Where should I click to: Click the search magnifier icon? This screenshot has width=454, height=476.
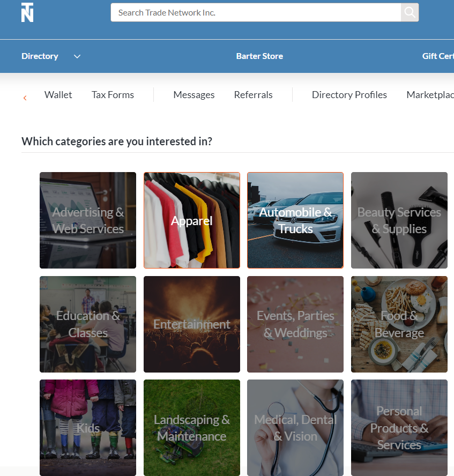click(x=409, y=12)
